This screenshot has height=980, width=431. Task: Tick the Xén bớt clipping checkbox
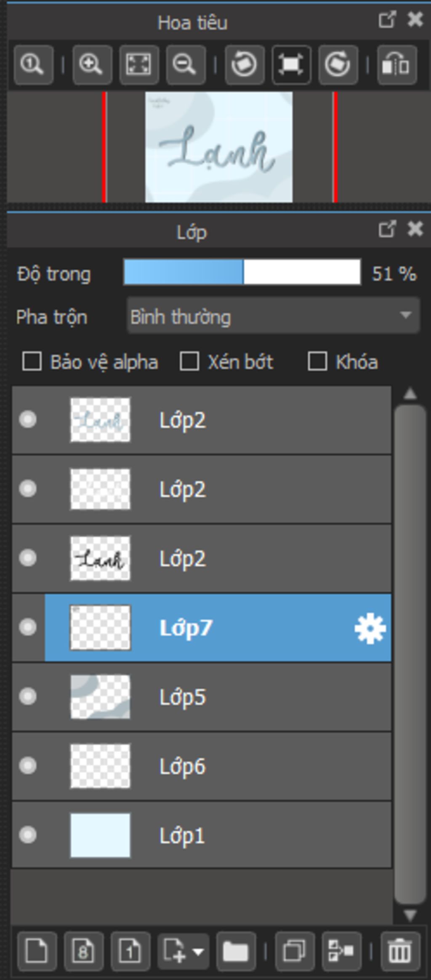pos(189,362)
